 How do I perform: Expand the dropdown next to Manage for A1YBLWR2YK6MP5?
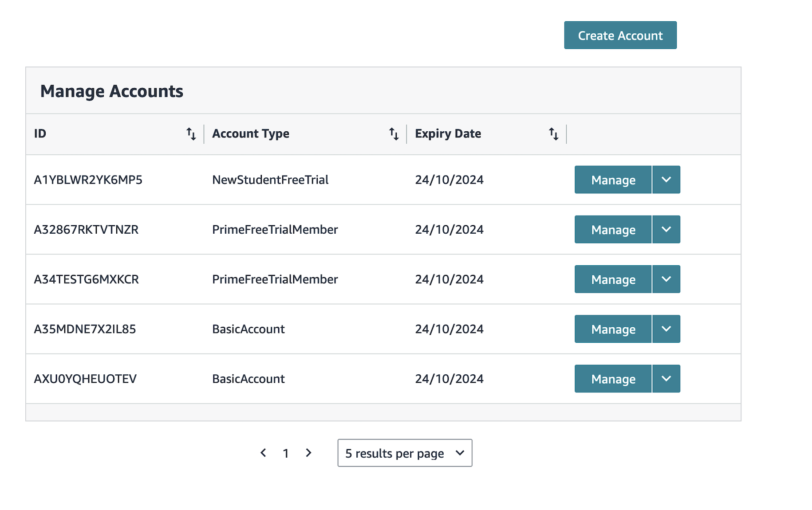pyautogui.click(x=666, y=180)
